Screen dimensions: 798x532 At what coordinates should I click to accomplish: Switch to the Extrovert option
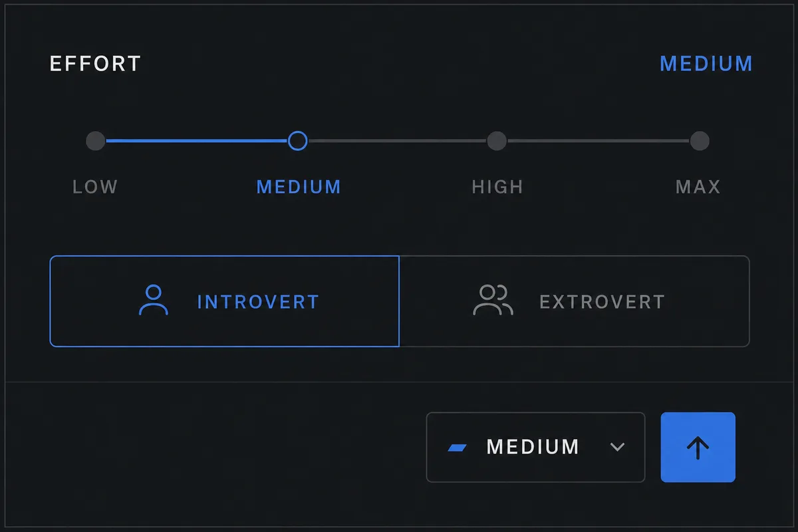[575, 301]
